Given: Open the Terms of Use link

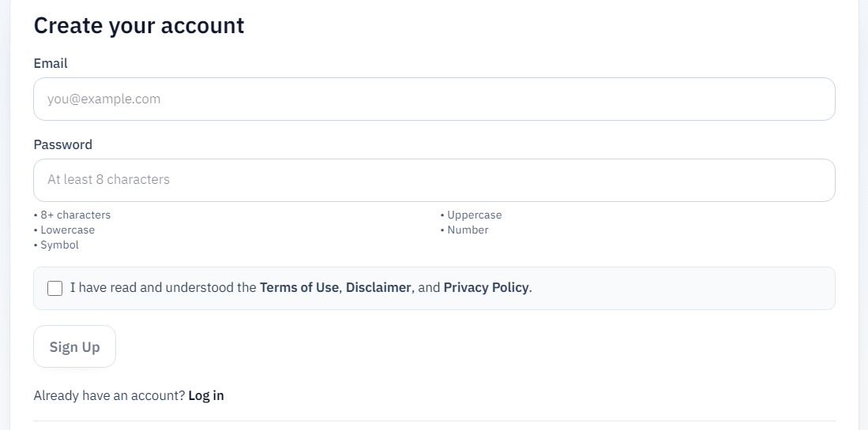Looking at the screenshot, I should pos(299,288).
